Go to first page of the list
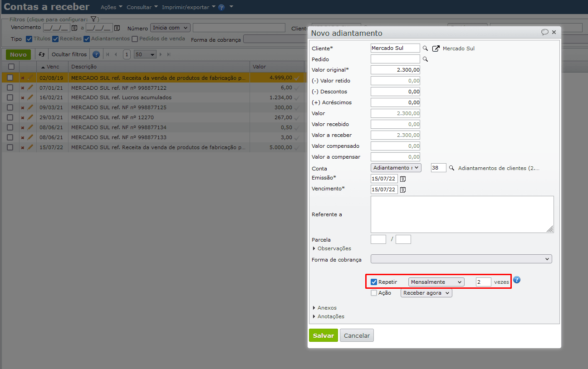This screenshot has width=588, height=369. (108, 54)
